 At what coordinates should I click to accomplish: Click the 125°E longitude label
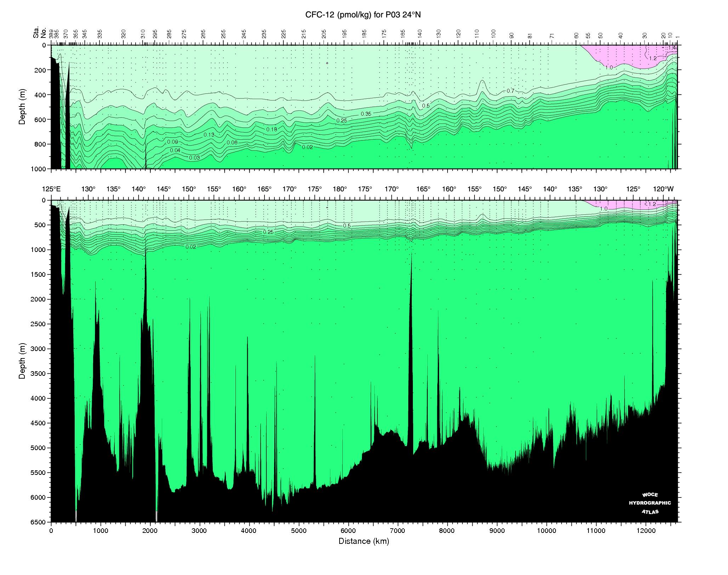pyautogui.click(x=51, y=189)
